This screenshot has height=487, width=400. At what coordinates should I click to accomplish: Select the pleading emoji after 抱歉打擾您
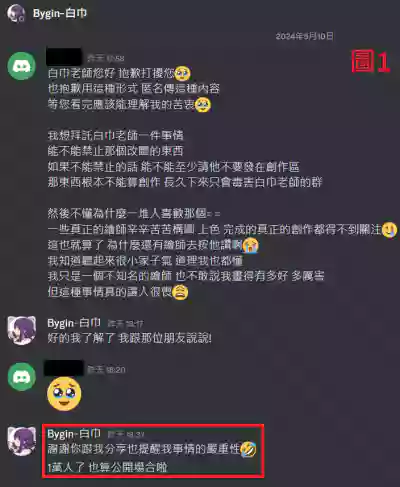182,73
